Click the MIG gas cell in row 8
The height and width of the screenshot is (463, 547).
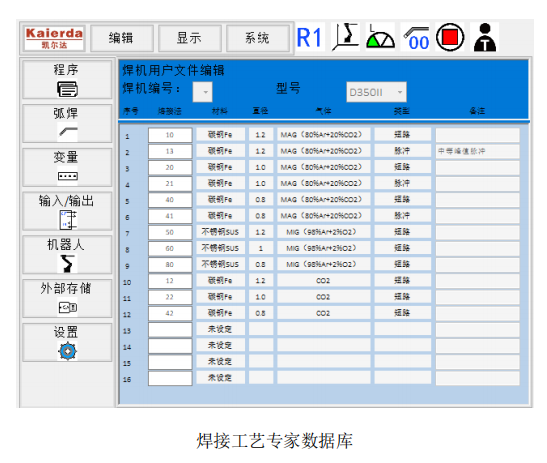pos(323,248)
